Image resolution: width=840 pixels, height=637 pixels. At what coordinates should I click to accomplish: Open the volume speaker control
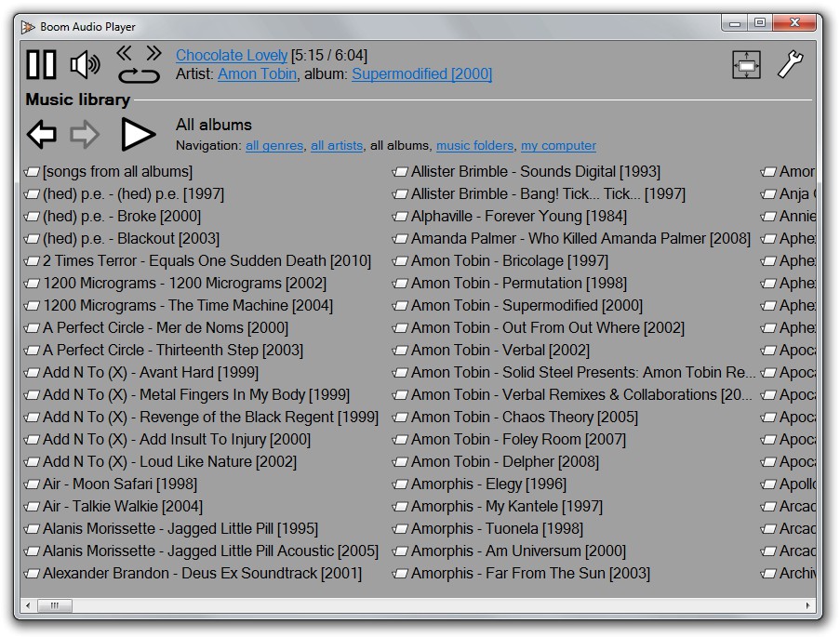85,65
